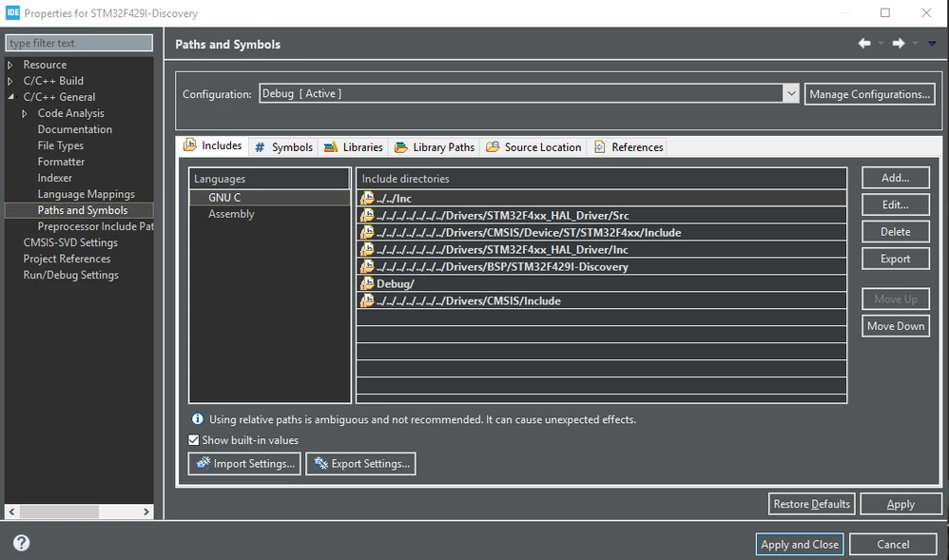
Task: Open the help question mark icon
Action: click(21, 543)
